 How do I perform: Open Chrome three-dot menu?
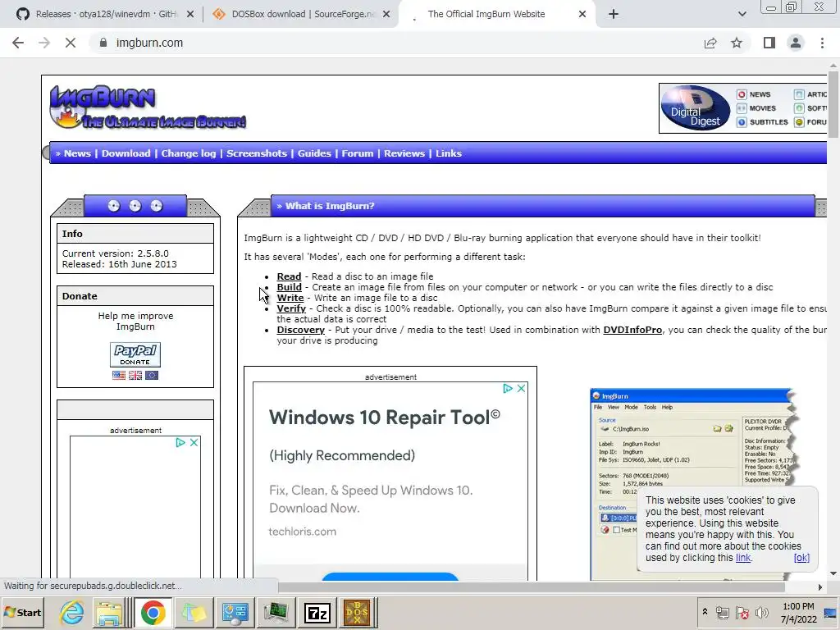click(822, 43)
